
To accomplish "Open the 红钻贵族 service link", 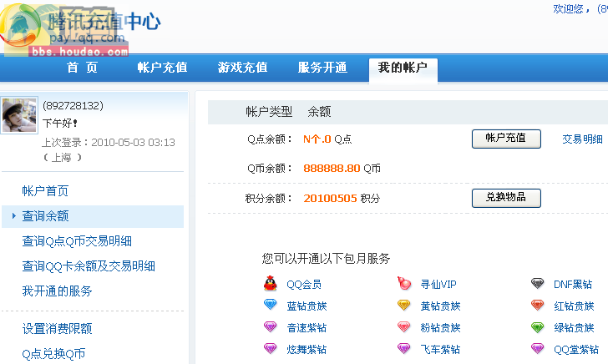I will pos(575,306).
